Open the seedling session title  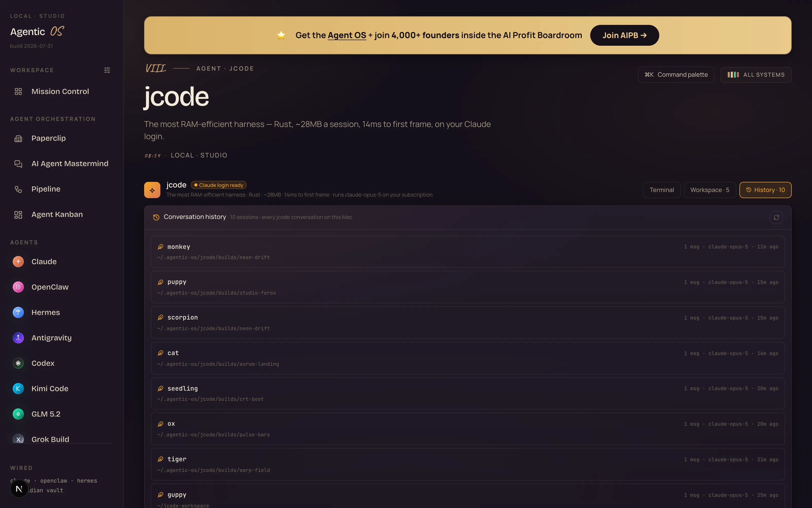click(x=182, y=388)
